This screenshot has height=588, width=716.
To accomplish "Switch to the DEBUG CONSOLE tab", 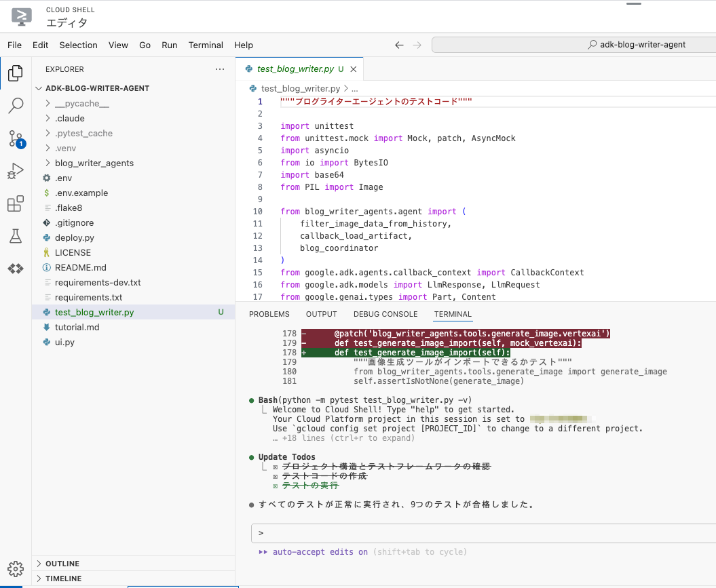I will pyautogui.click(x=385, y=313).
